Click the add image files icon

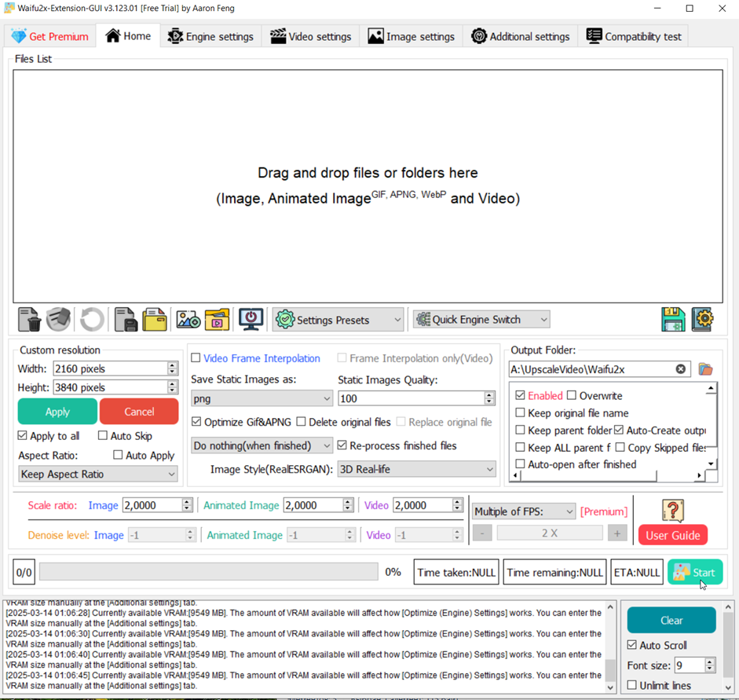[188, 320]
